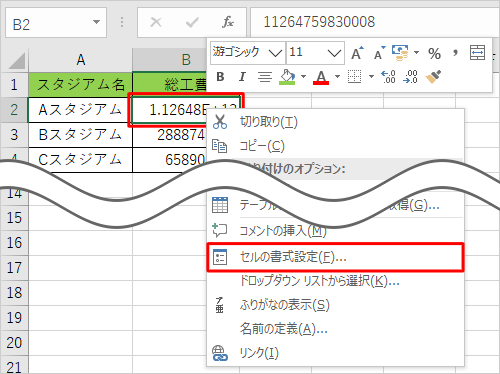The height and width of the screenshot is (374, 500).
Task: Decrease decimal places icon
Action: point(410,77)
